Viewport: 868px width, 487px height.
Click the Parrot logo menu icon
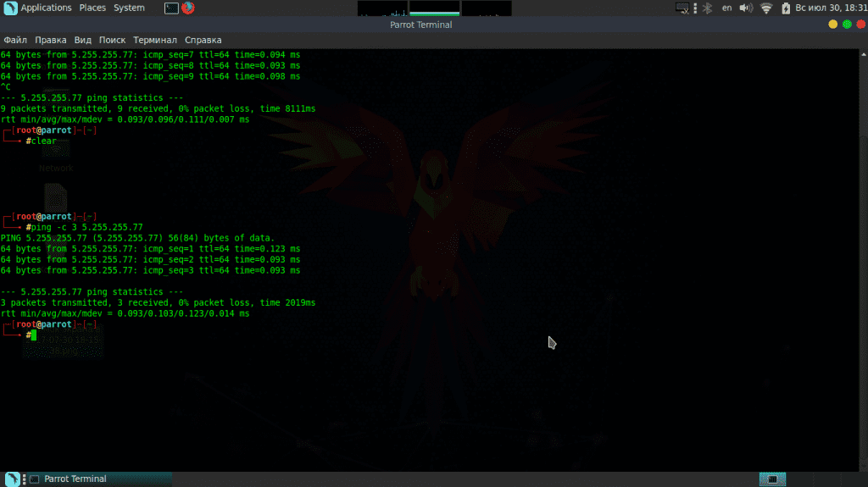pos(9,8)
